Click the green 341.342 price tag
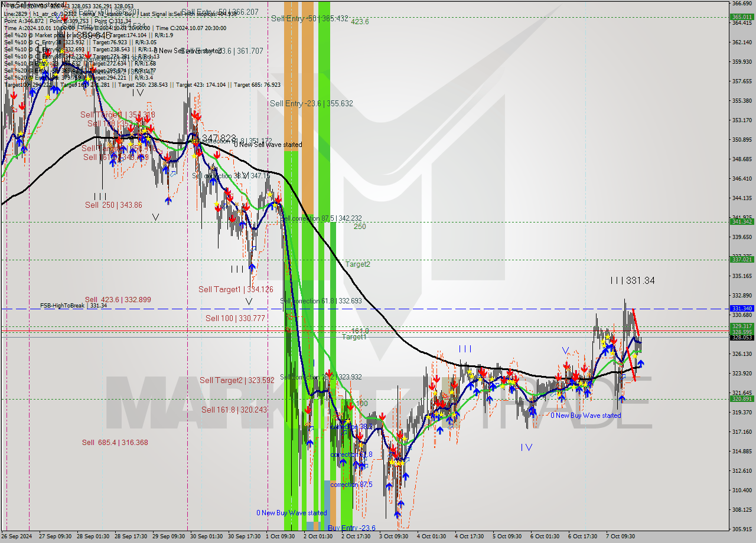Screen dimensions: 756x543 click(x=742, y=222)
